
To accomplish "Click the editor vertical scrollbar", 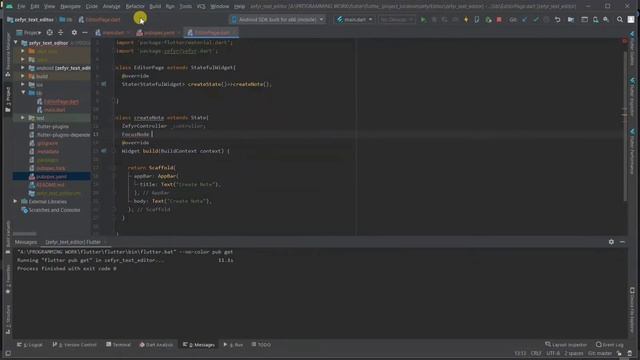I will tap(624, 127).
